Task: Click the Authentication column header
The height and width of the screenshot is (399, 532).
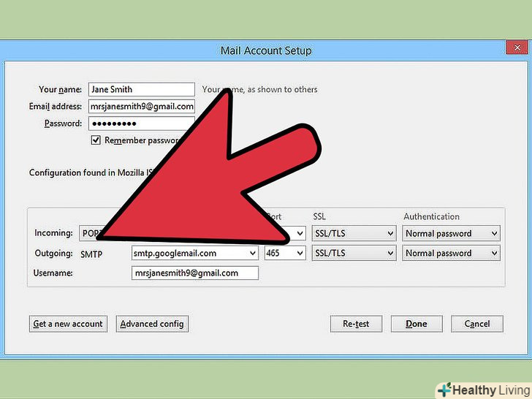Action: pyautogui.click(x=431, y=216)
